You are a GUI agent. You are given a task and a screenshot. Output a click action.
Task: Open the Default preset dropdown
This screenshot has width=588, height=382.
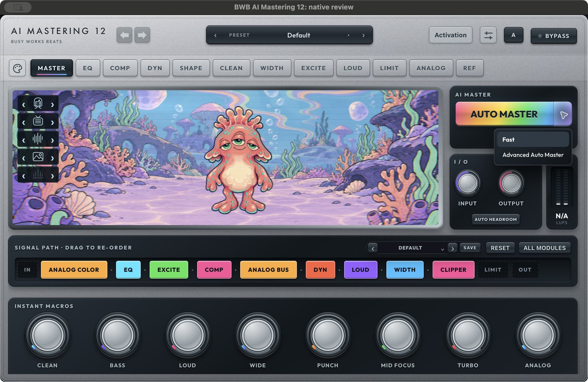pos(299,35)
